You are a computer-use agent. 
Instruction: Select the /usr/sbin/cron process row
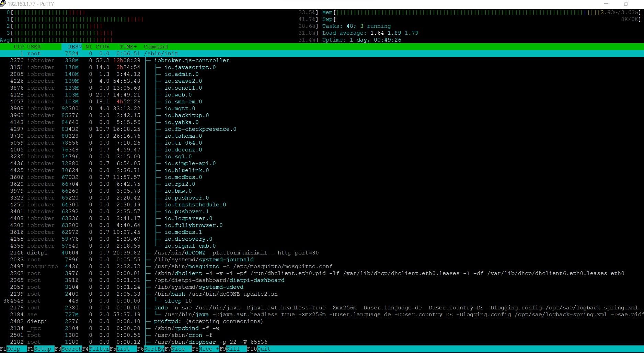(322, 335)
